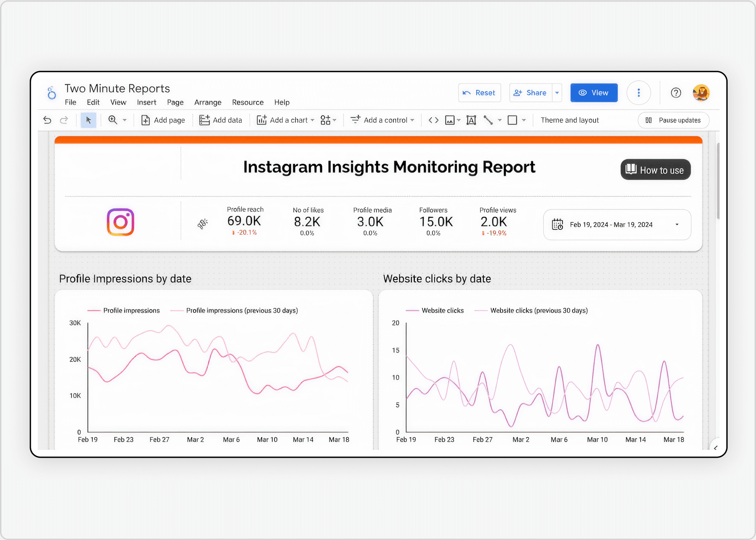Open the Feb 19 - Mar 19 date range picker
The height and width of the screenshot is (540, 756).
tap(617, 224)
